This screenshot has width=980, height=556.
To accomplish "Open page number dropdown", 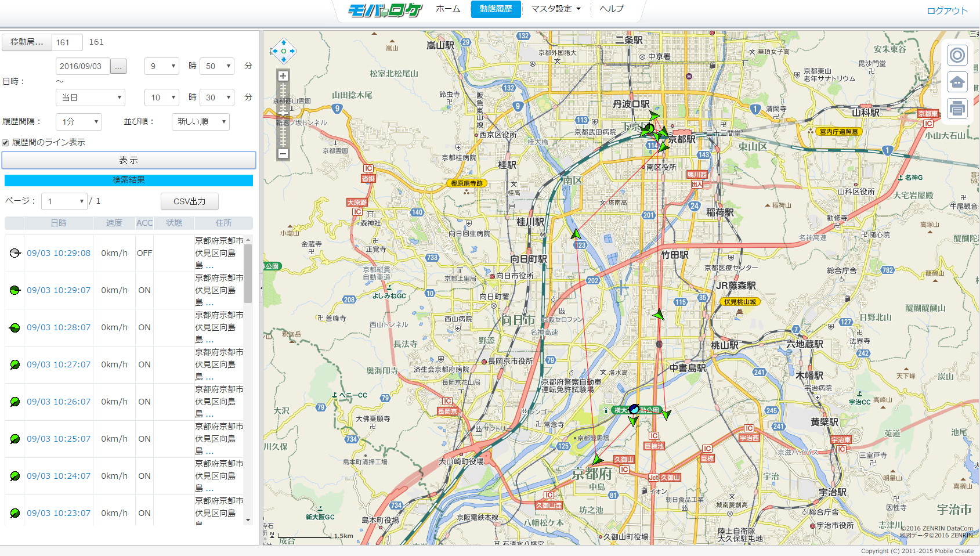I will click(x=64, y=201).
